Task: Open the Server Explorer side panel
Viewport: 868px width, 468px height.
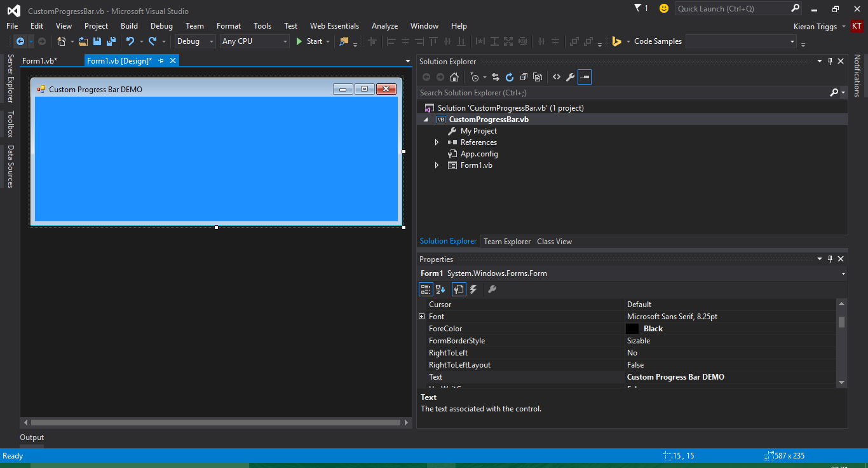Action: [10, 78]
